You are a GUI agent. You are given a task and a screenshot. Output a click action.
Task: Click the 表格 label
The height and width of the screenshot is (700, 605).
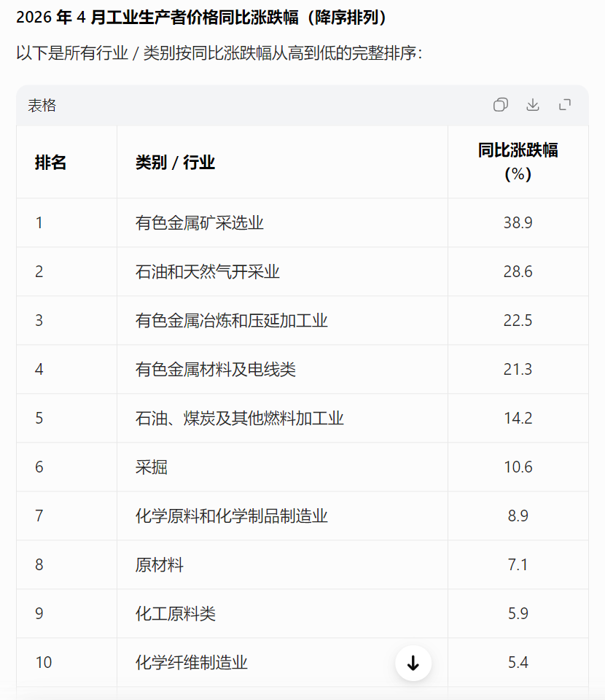tap(42, 105)
